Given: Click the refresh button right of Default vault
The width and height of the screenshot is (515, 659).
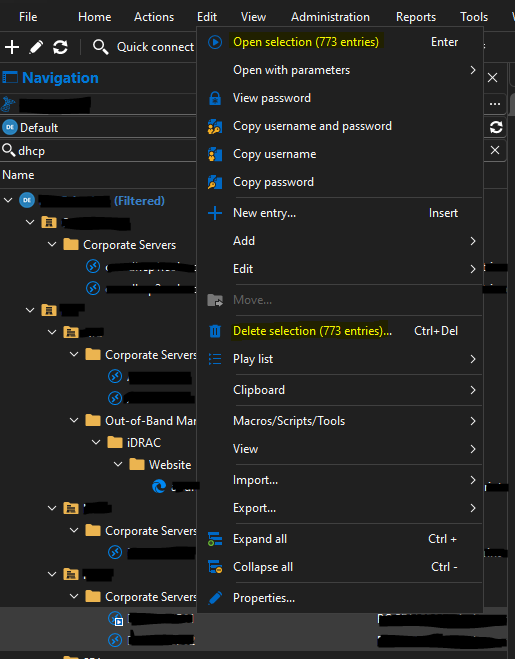Looking at the screenshot, I should click(x=496, y=127).
